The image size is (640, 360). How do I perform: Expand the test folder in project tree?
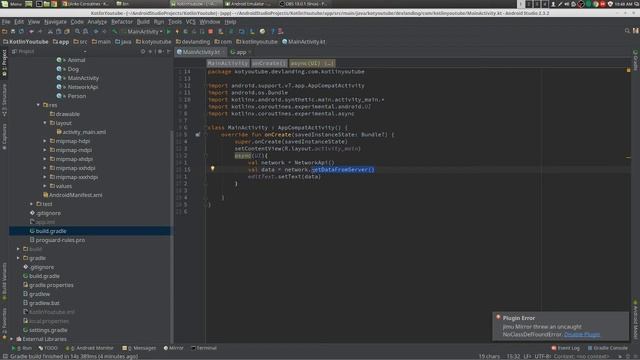click(x=32, y=204)
